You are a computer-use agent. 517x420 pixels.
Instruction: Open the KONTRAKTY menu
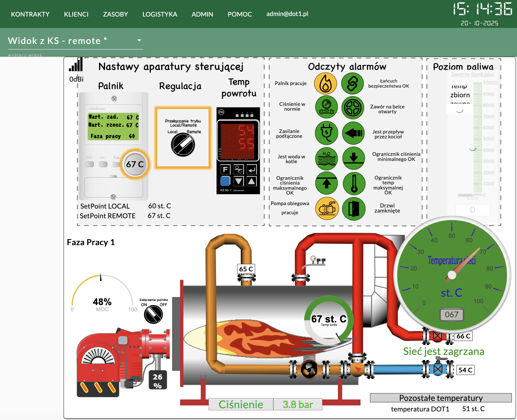30,14
